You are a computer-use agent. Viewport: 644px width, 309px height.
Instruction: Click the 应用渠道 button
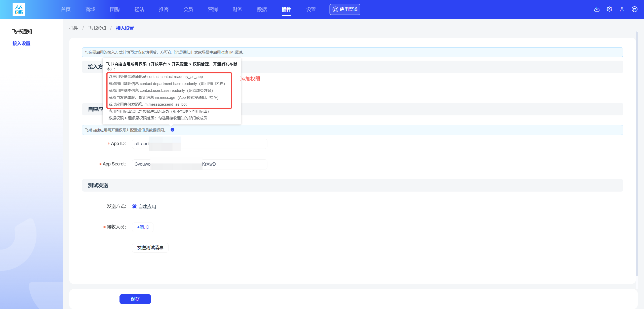(x=345, y=9)
